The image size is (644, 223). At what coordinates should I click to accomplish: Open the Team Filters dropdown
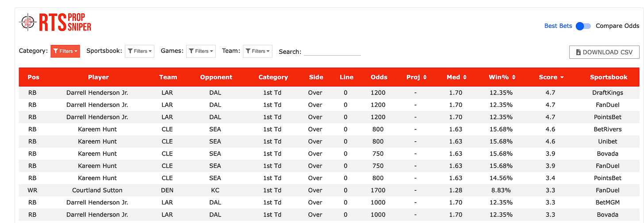click(x=258, y=51)
